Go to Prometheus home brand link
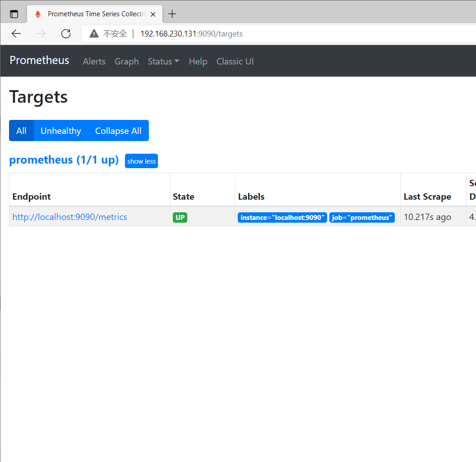This screenshot has width=476, height=462. 39,60
